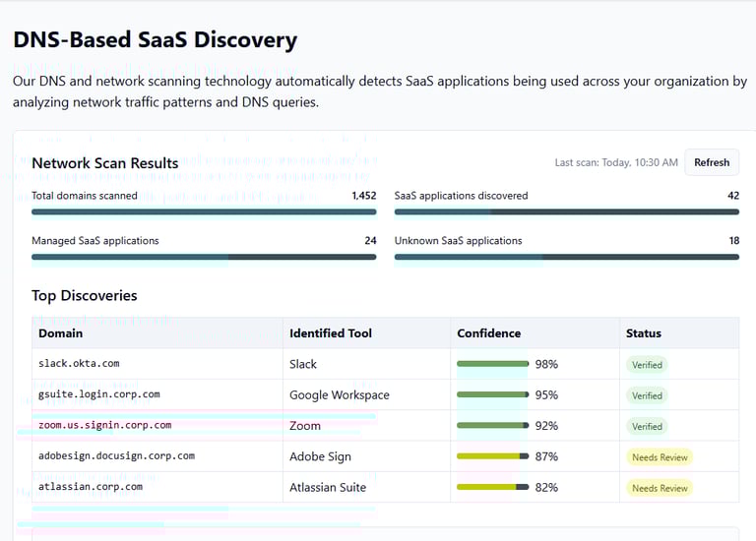Screen dimensions: 756x541
Task: Click the Identified Tool column header
Action: (366, 333)
